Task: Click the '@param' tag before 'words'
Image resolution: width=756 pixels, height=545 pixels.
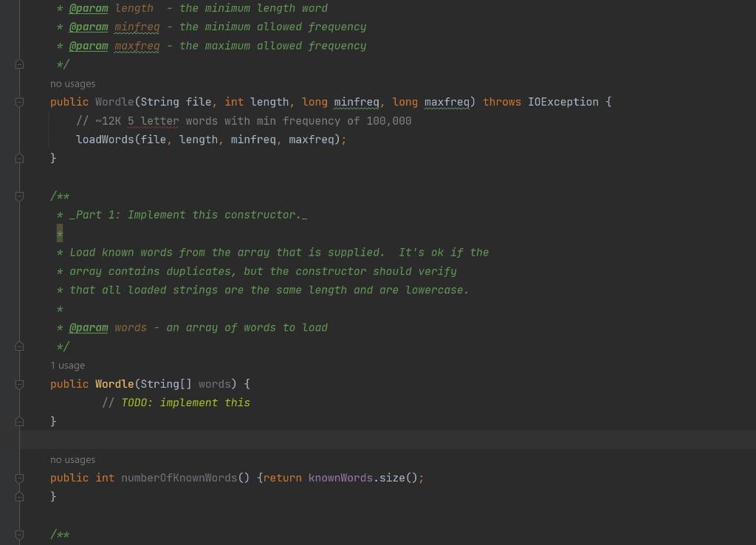Action: [89, 328]
